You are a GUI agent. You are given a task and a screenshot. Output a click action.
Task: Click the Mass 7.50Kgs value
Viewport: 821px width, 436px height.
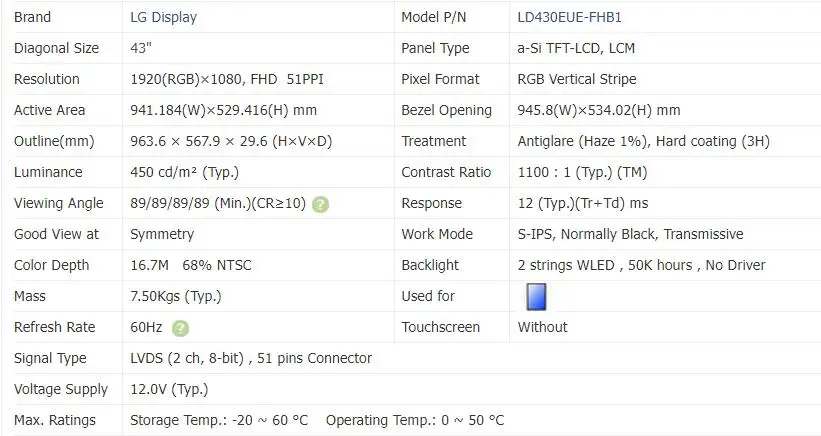pyautogui.click(x=176, y=296)
